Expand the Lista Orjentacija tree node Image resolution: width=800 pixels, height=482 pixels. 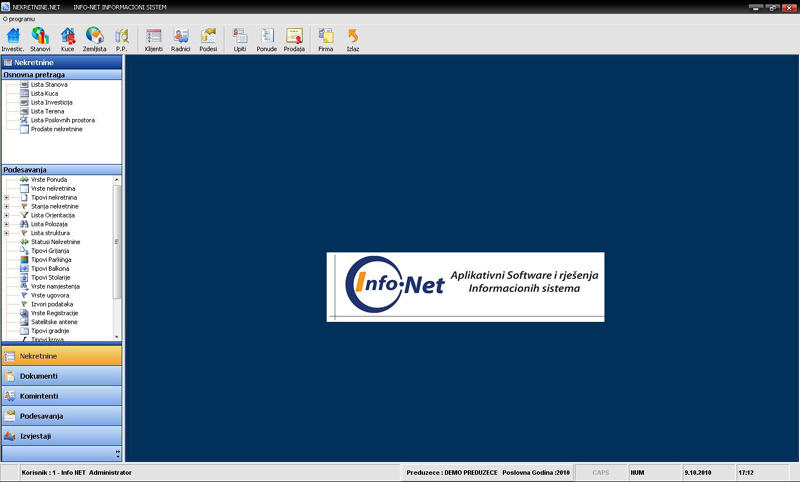tap(7, 215)
